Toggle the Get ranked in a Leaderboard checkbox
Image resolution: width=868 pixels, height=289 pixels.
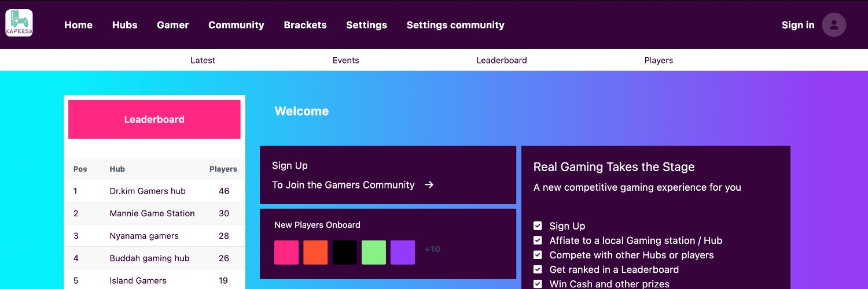tap(538, 269)
